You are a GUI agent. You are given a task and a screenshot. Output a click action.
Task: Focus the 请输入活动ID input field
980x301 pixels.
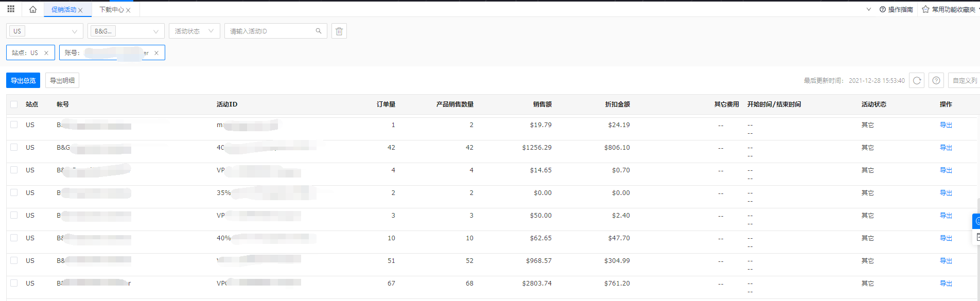pyautogui.click(x=270, y=31)
